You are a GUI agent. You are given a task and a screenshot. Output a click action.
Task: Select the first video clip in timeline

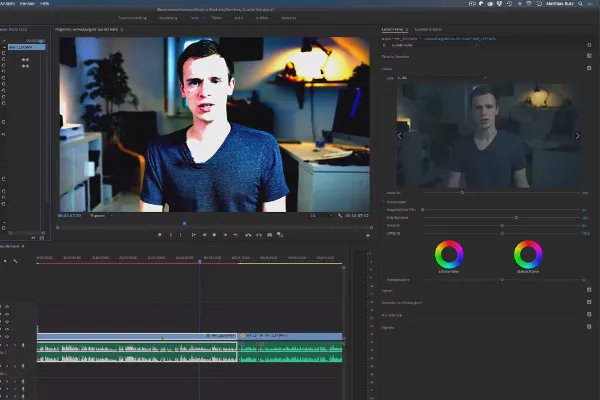point(137,336)
